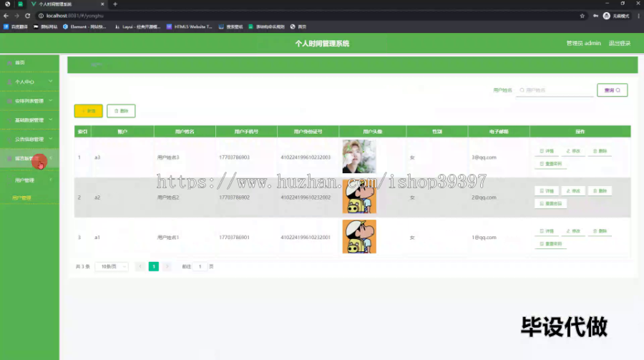Open 详情 for user a3
644x360 pixels.
547,151
